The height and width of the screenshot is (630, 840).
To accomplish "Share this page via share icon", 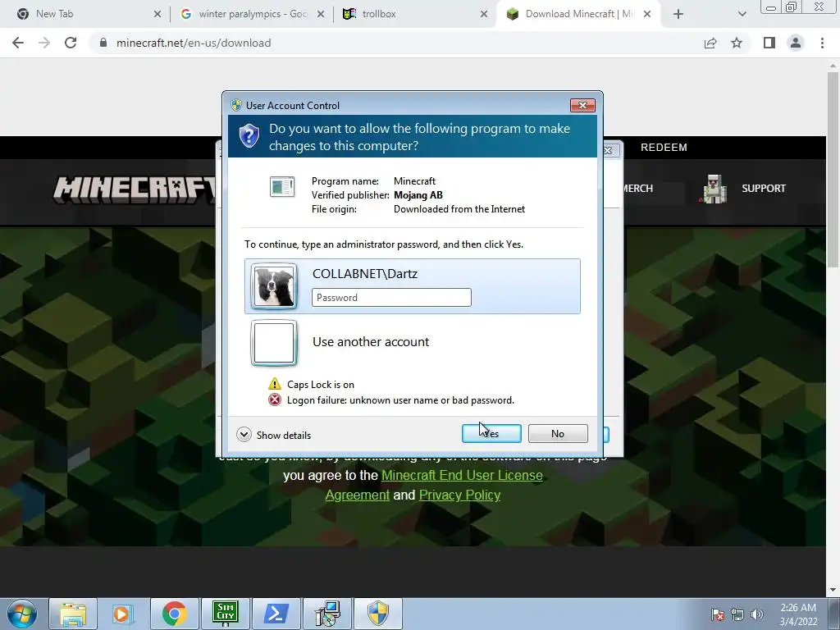I will [x=710, y=43].
